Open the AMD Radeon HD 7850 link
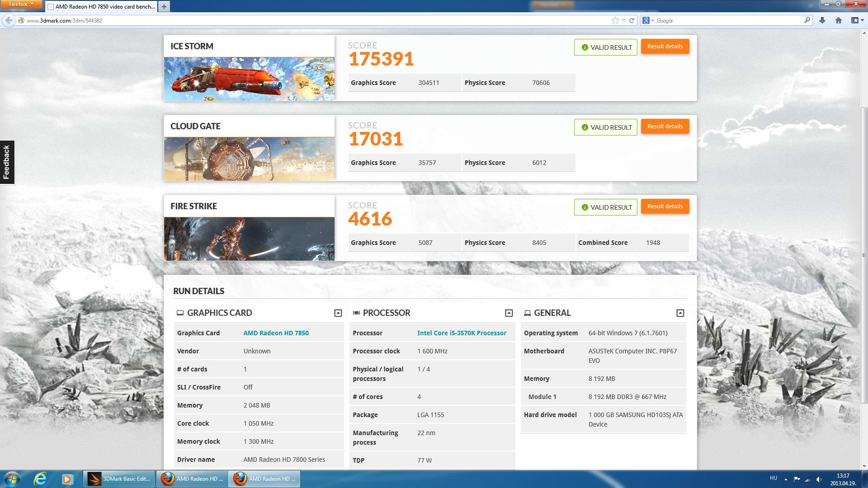868x488 pixels. [x=276, y=333]
